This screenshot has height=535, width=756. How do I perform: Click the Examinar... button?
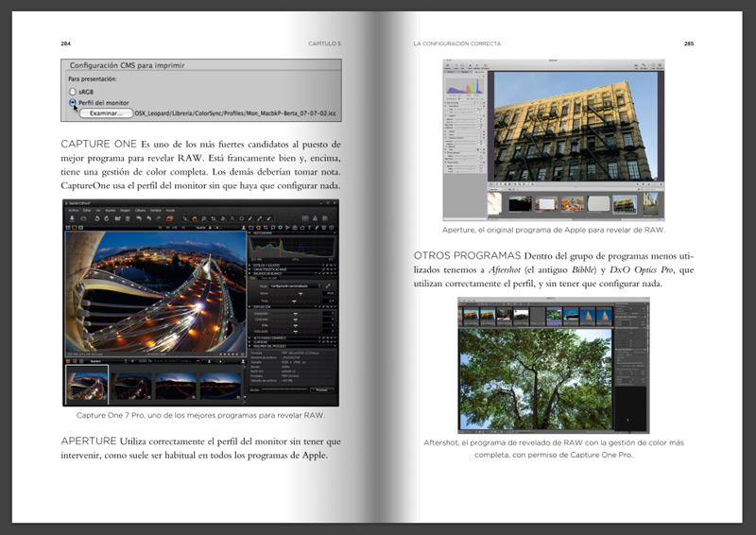[106, 113]
